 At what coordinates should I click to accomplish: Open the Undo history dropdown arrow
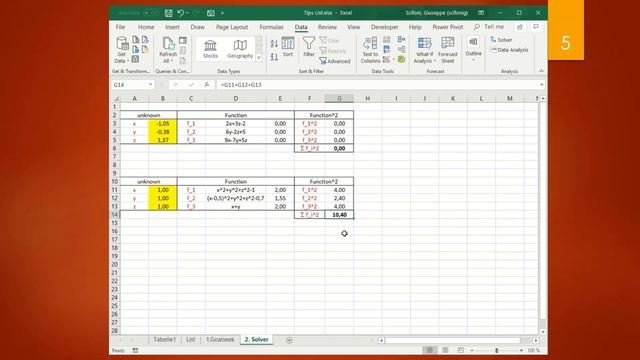[187, 13]
